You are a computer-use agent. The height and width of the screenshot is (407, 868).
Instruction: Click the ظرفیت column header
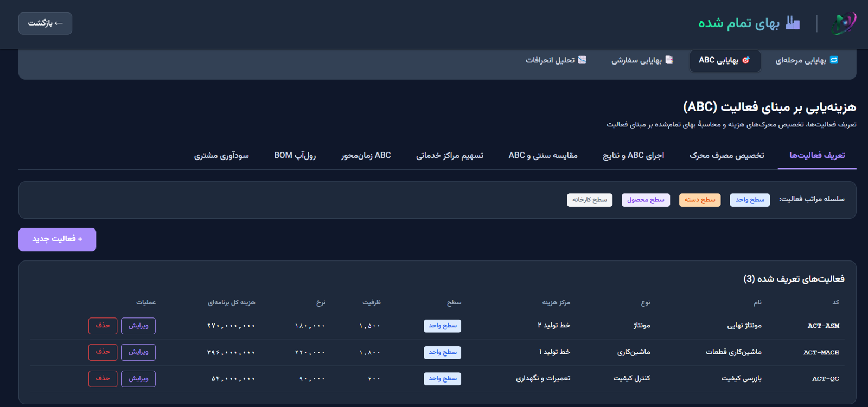372,302
